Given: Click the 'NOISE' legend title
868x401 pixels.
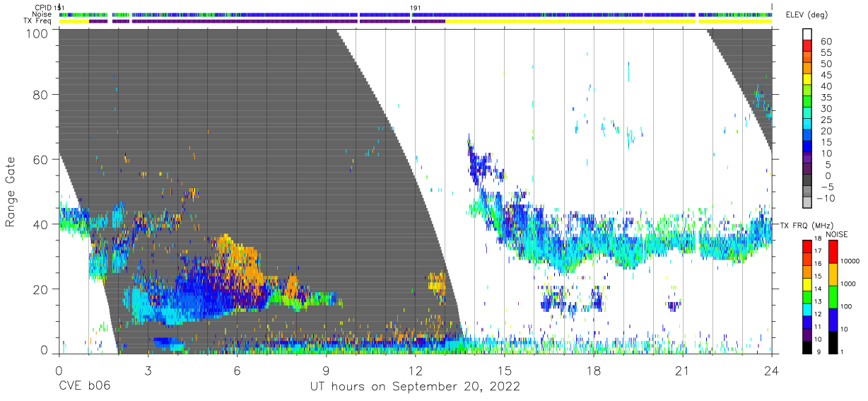Looking at the screenshot, I should tap(836, 234).
